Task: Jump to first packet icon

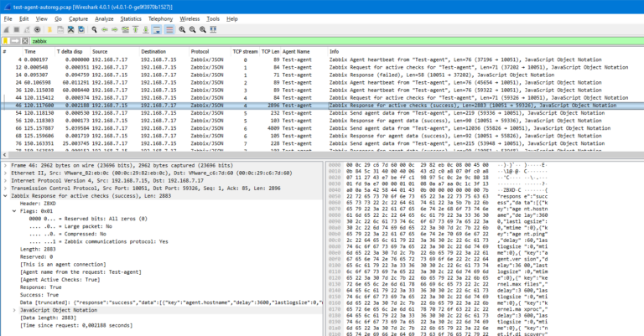Action: coord(136,29)
